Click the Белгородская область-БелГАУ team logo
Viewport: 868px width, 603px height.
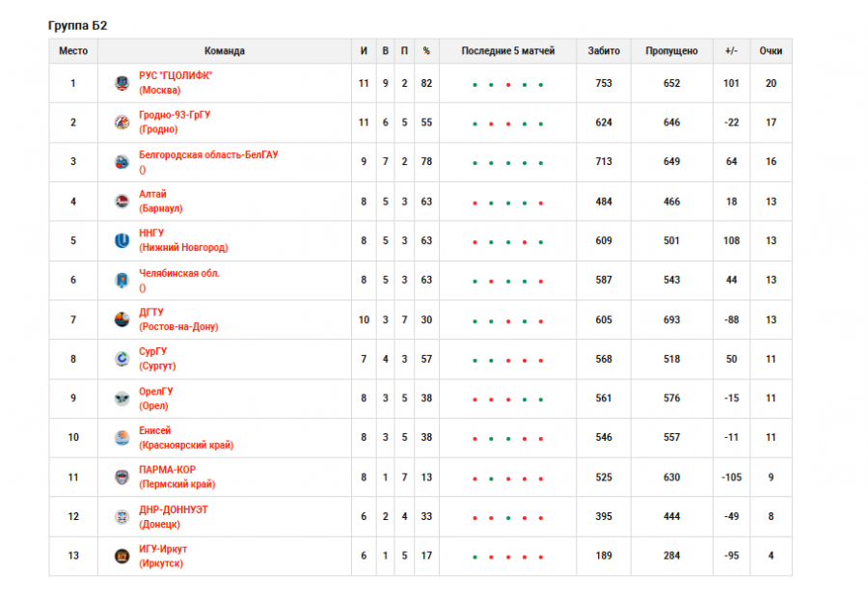coord(122,162)
